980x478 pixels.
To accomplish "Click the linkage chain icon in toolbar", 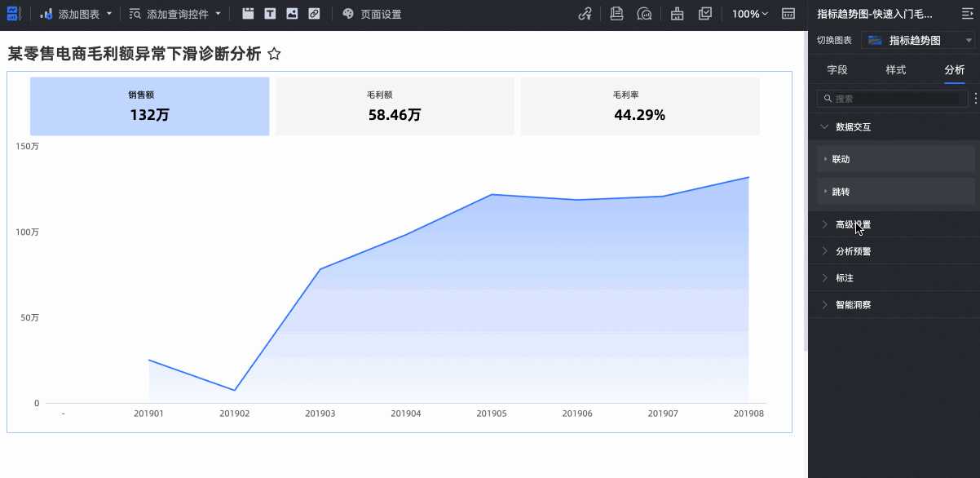I will 585,14.
